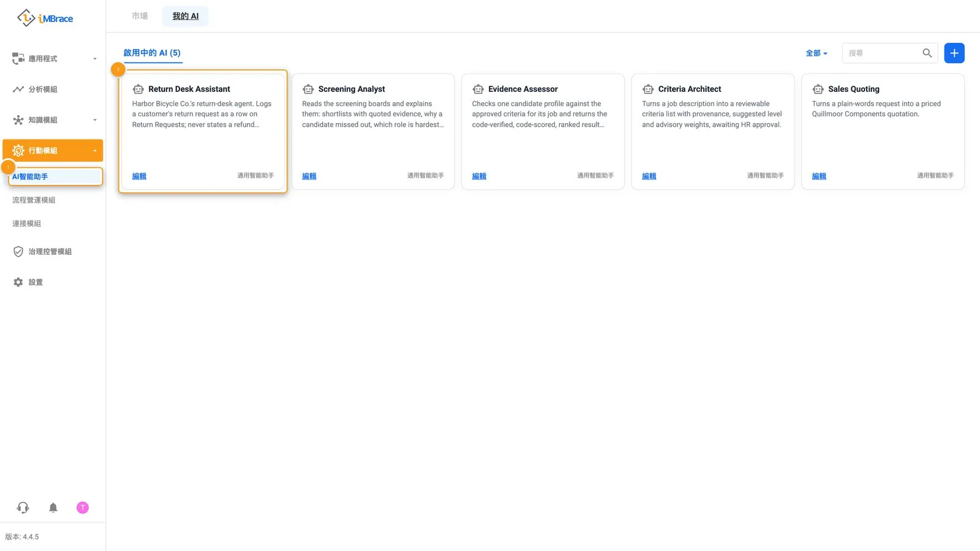Click 編輯 link on Screening Analyst card

(x=309, y=176)
